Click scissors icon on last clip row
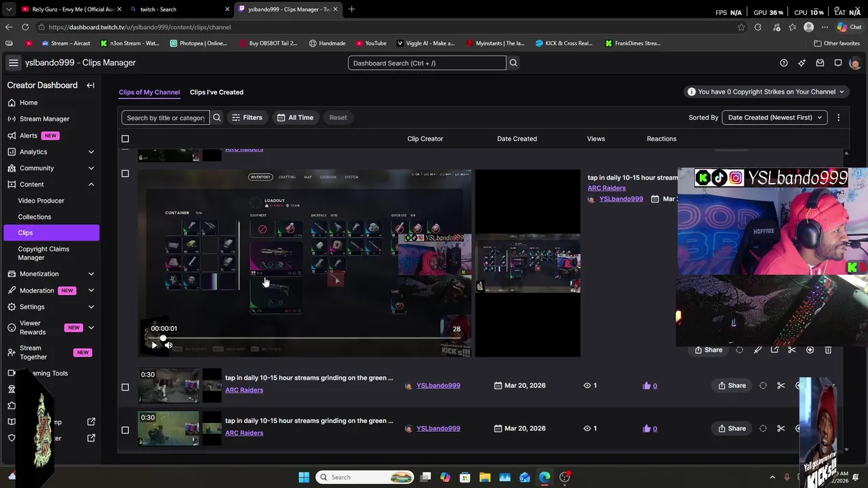This screenshot has height=488, width=868. pyautogui.click(x=781, y=428)
